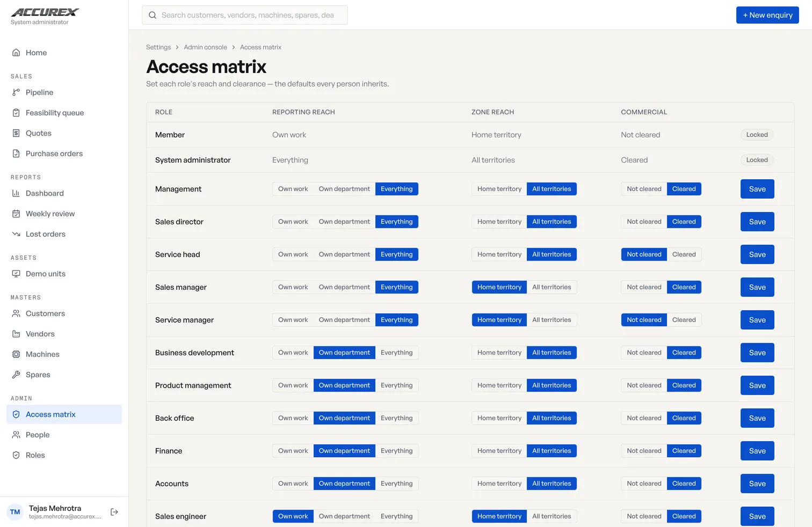Screen dimensions: 812x527
Task: Set Back office commercial to Not cleared
Action: pyautogui.click(x=644, y=418)
